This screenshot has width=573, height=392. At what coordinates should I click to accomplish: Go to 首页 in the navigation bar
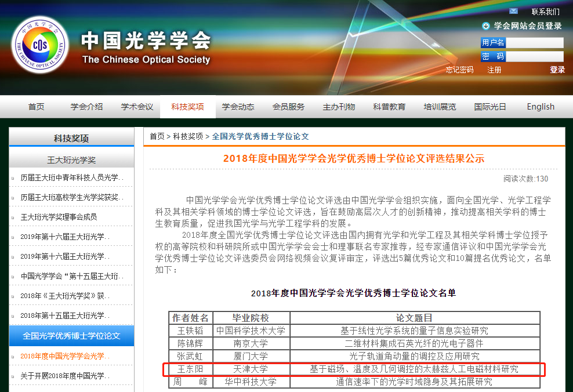[36, 107]
